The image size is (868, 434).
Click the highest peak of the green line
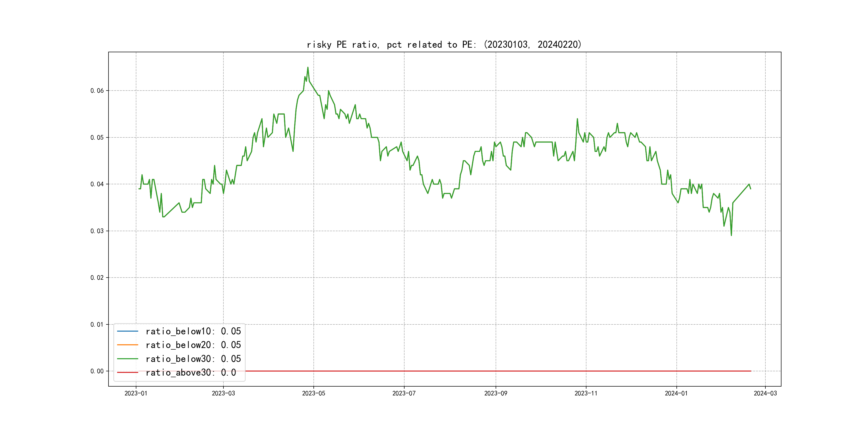click(308, 68)
